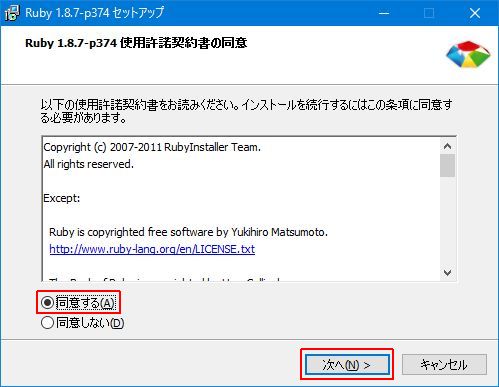Click the '使用許諾契約書の同意' heading

point(183,43)
